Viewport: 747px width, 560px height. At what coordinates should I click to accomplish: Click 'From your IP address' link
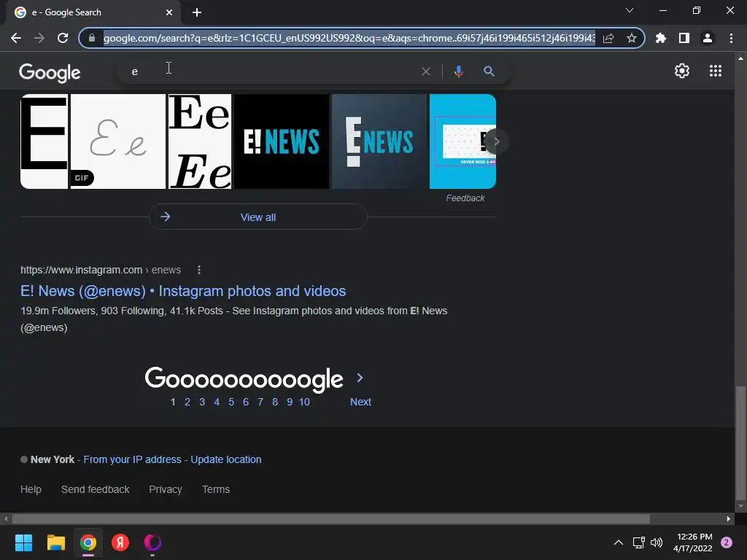[133, 459]
